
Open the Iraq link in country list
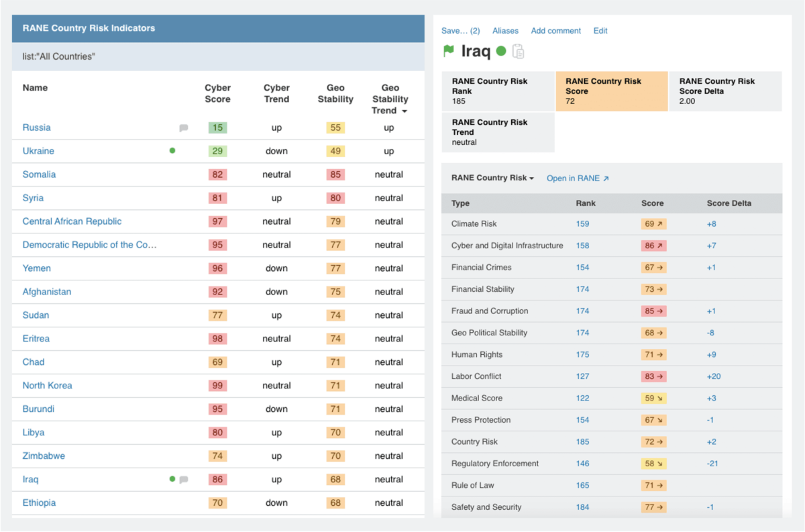point(31,480)
